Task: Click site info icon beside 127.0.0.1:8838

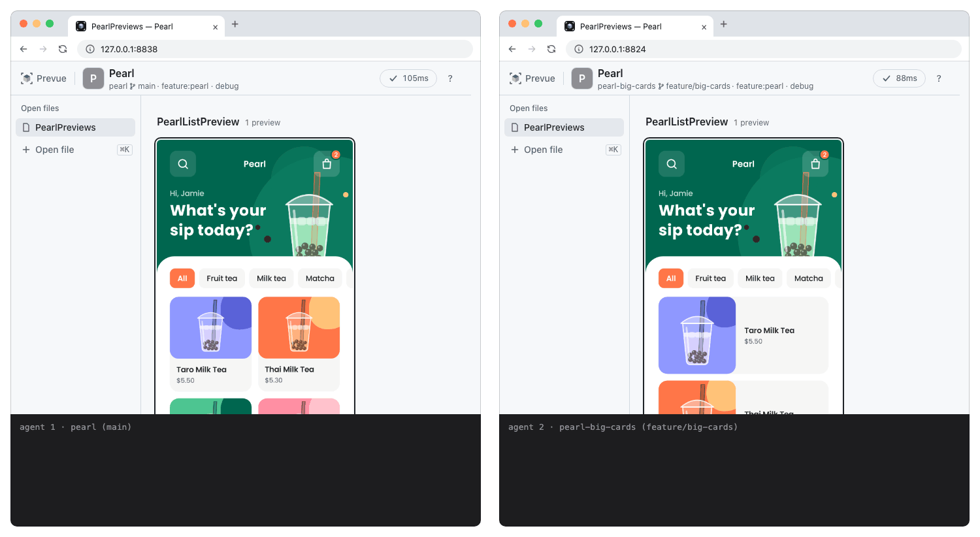Action: pos(90,49)
